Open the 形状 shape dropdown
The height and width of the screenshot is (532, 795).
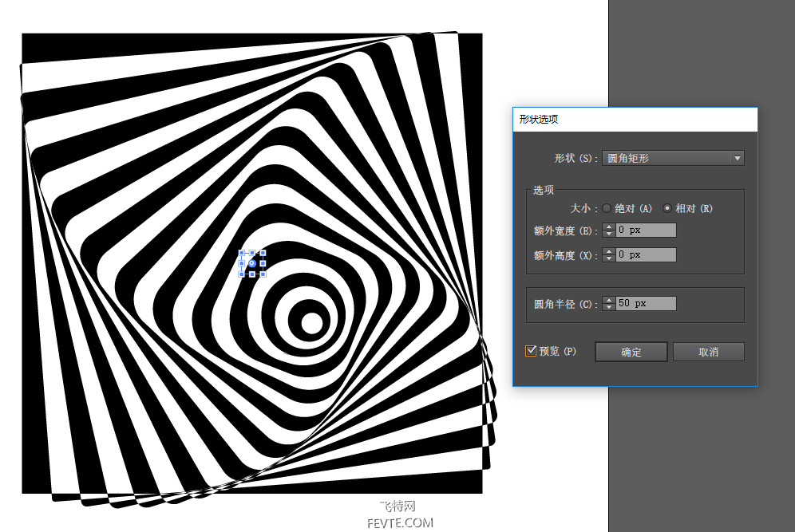pyautogui.click(x=673, y=158)
